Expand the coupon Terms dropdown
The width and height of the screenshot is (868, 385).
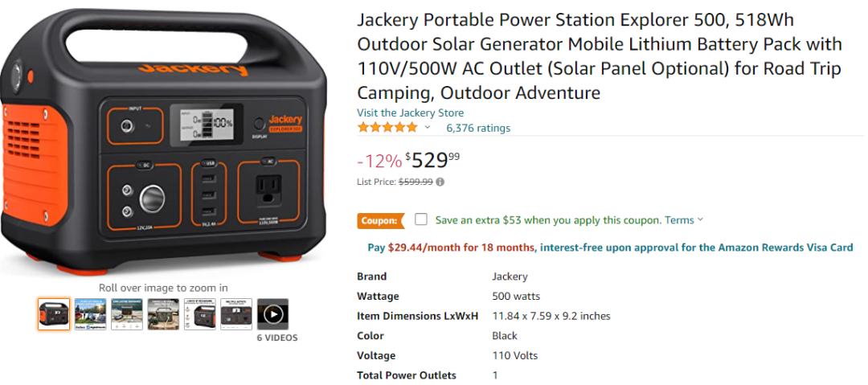(x=684, y=220)
